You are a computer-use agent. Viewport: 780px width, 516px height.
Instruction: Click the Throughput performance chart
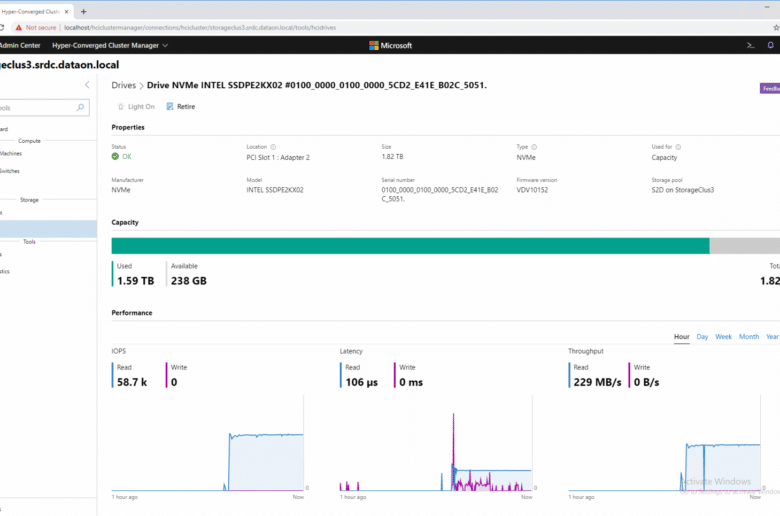coord(664,443)
